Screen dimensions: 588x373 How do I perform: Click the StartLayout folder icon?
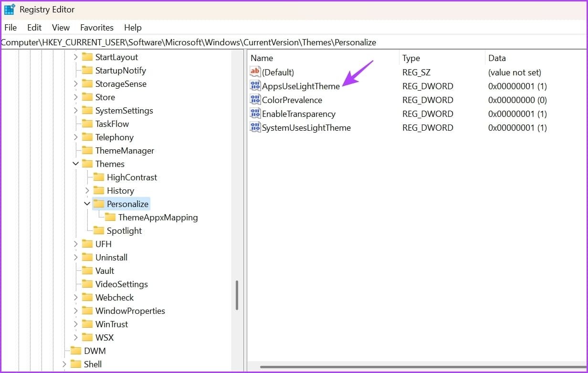point(87,57)
